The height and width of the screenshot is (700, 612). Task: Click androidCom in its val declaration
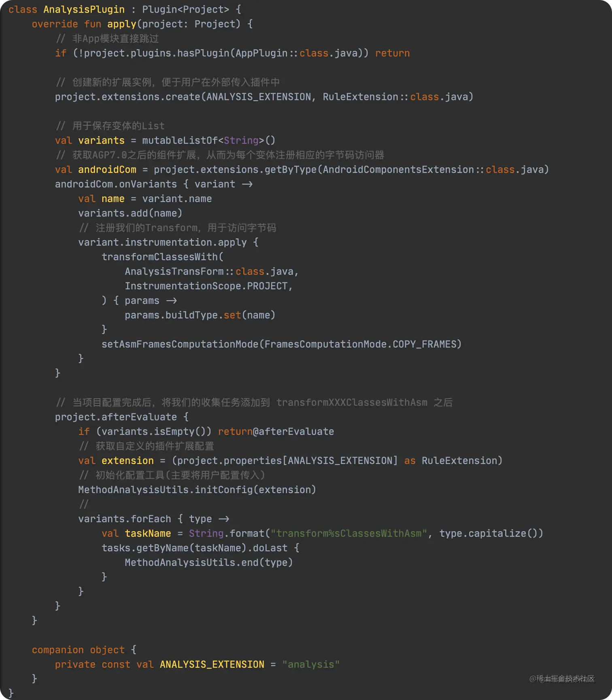pyautogui.click(x=107, y=170)
